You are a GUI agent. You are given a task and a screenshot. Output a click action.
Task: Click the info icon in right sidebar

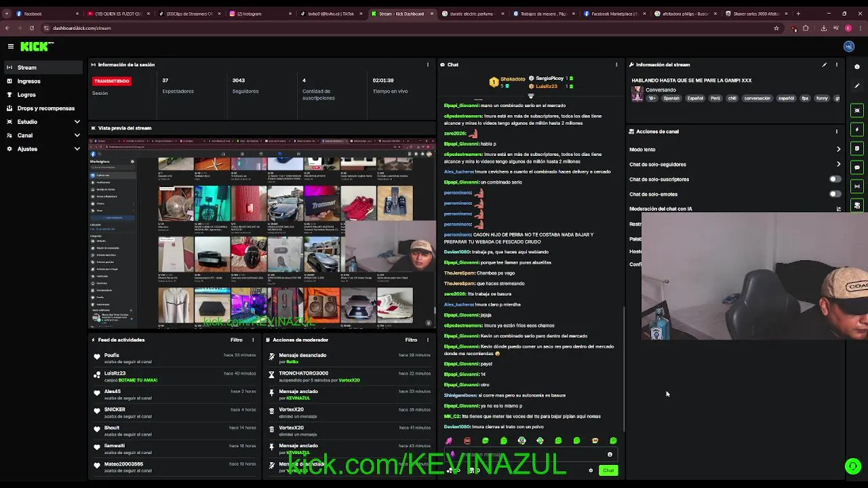857,67
